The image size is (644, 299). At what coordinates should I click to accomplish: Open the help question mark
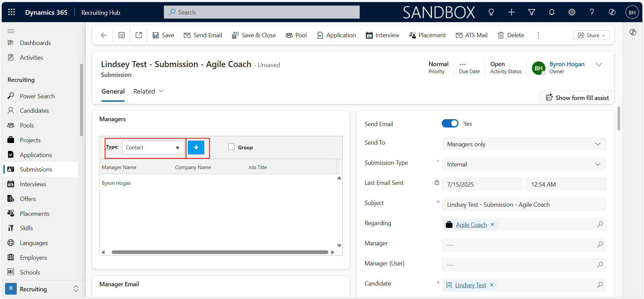(592, 12)
